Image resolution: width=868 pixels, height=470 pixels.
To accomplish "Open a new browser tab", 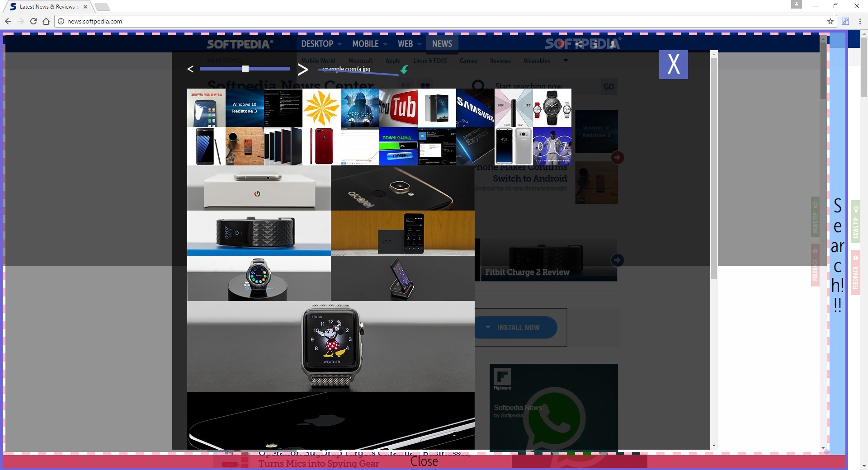I will (102, 7).
